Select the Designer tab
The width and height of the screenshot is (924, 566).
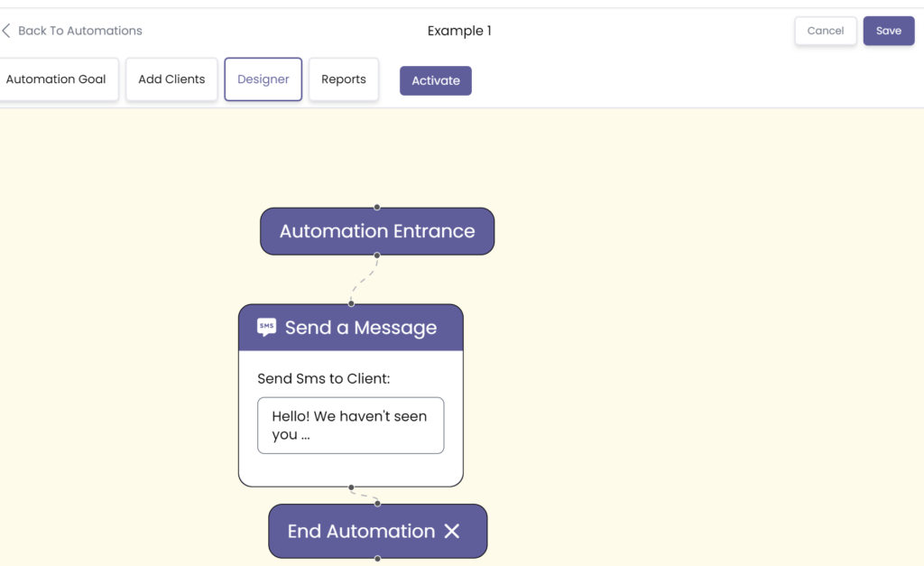(x=263, y=79)
